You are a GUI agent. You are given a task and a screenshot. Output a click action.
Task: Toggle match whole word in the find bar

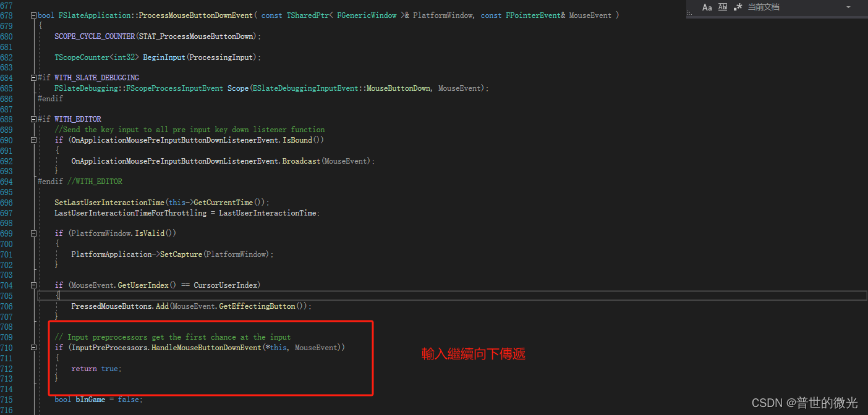tap(723, 7)
